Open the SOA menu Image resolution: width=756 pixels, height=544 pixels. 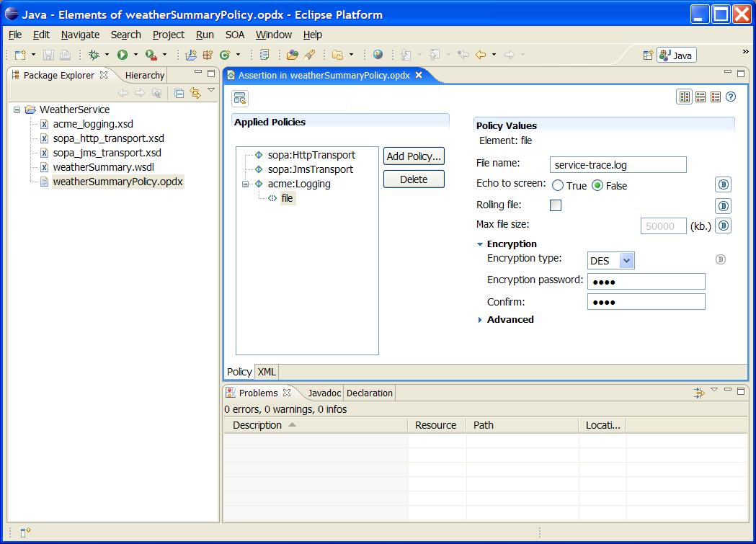coord(235,35)
